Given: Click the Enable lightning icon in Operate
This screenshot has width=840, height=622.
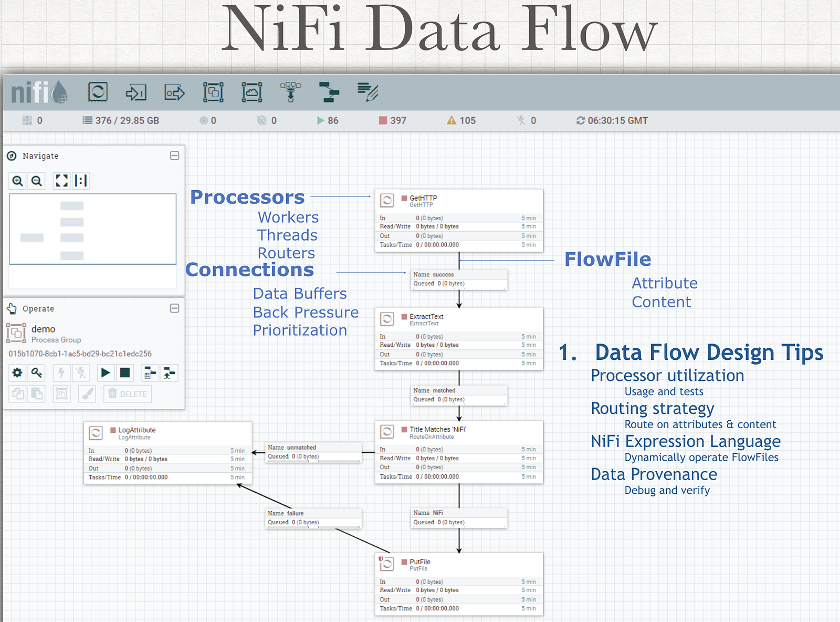Looking at the screenshot, I should click(61, 372).
